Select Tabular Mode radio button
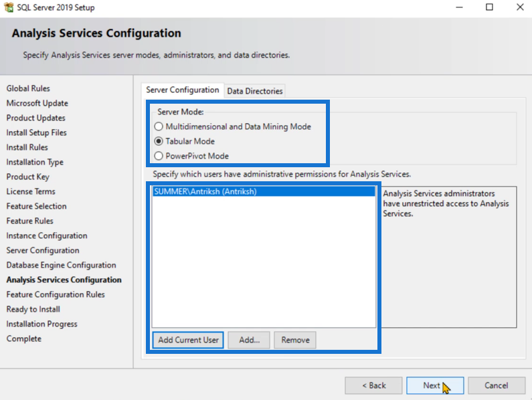The image size is (532, 400). [x=159, y=141]
